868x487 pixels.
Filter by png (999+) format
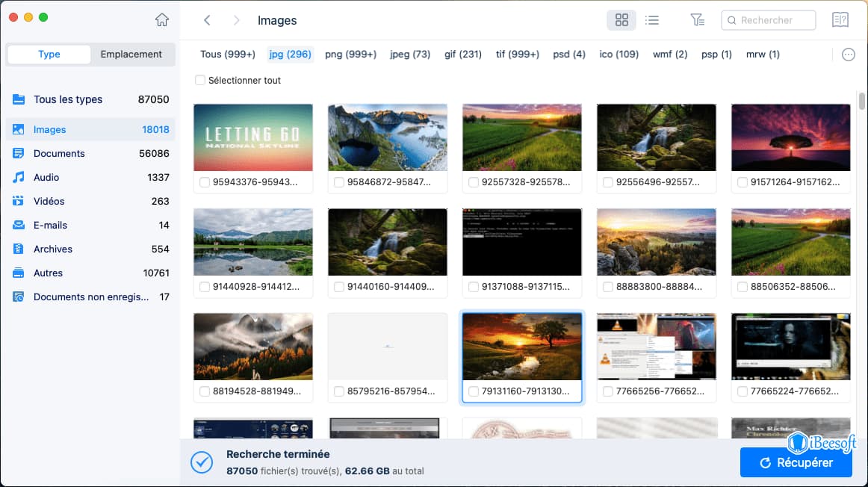[350, 55]
